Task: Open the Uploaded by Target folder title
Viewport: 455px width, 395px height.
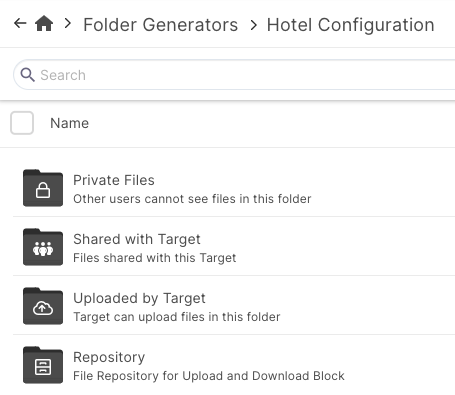Action: click(x=139, y=298)
